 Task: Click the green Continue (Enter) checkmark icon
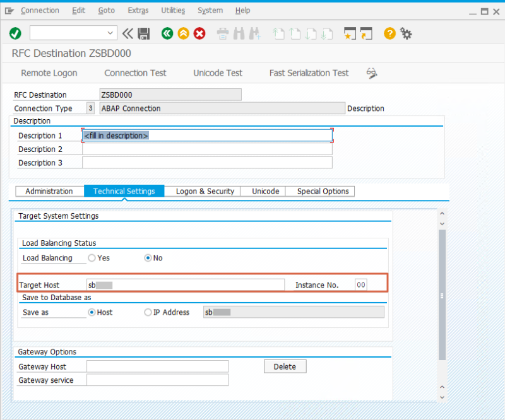tap(14, 33)
